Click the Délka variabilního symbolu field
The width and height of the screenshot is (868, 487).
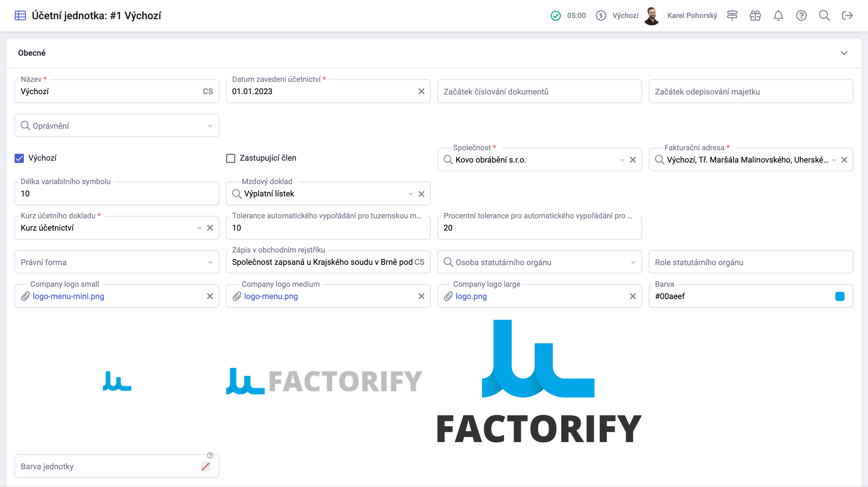click(x=117, y=194)
